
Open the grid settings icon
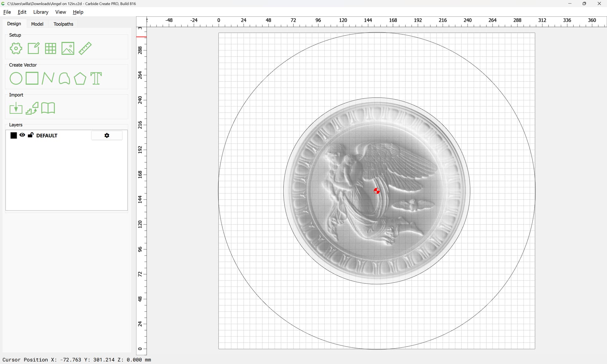(51, 48)
